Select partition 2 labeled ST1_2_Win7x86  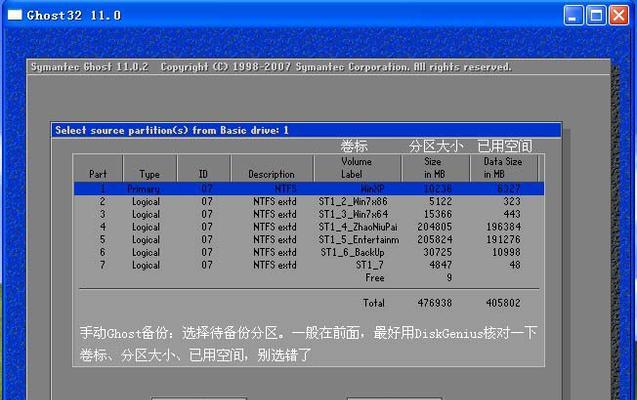(x=309, y=201)
